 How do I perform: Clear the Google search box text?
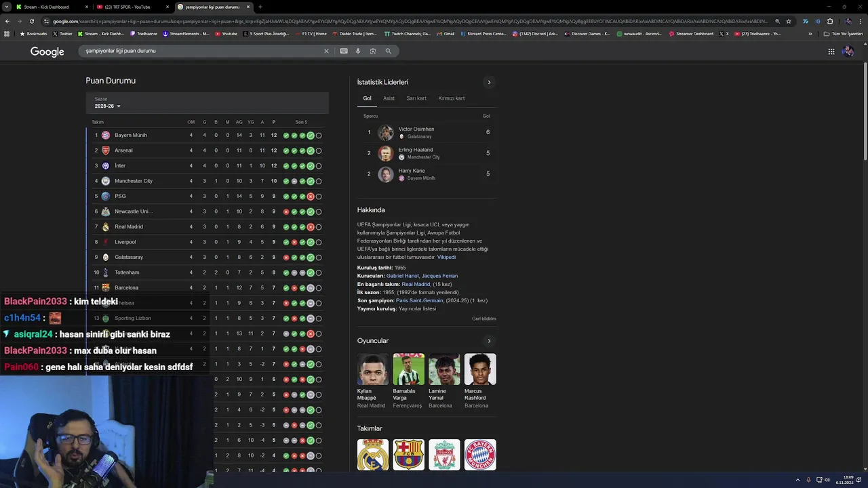tap(326, 51)
